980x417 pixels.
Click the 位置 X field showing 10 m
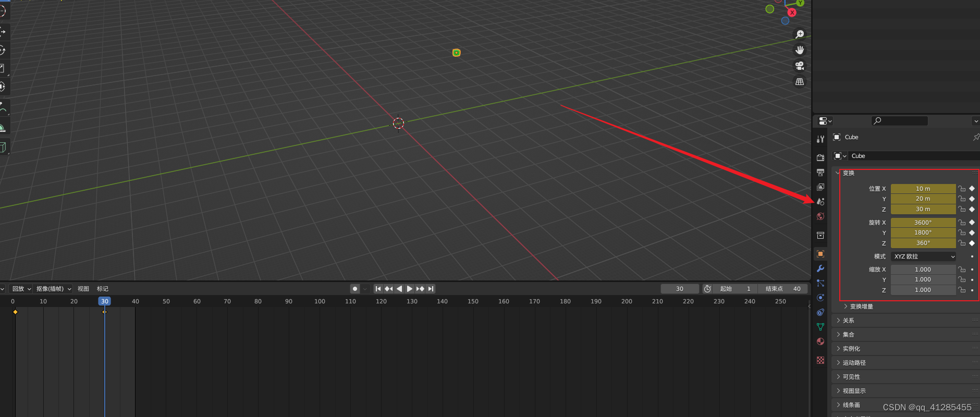(x=923, y=189)
